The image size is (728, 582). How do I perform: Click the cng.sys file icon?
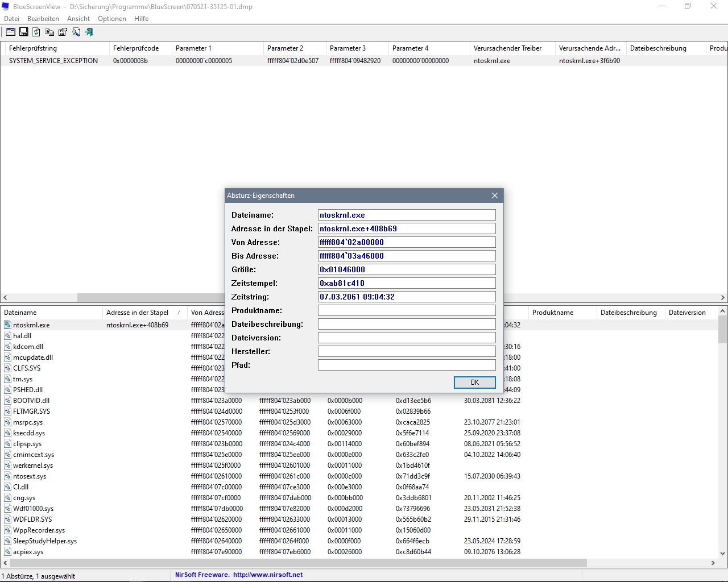(8, 498)
